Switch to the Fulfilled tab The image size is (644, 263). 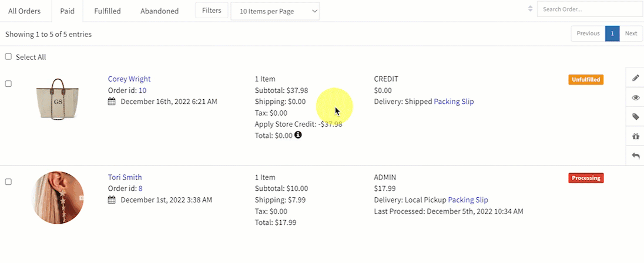(107, 11)
